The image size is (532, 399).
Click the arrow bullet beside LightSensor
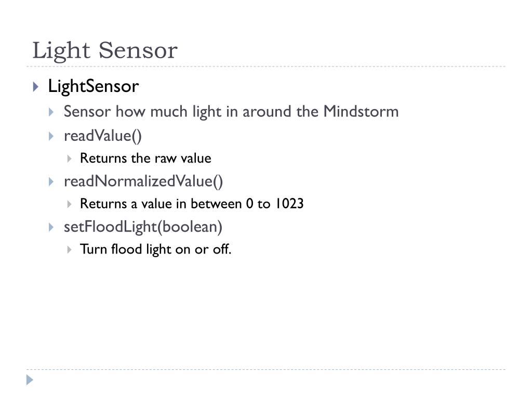click(36, 87)
